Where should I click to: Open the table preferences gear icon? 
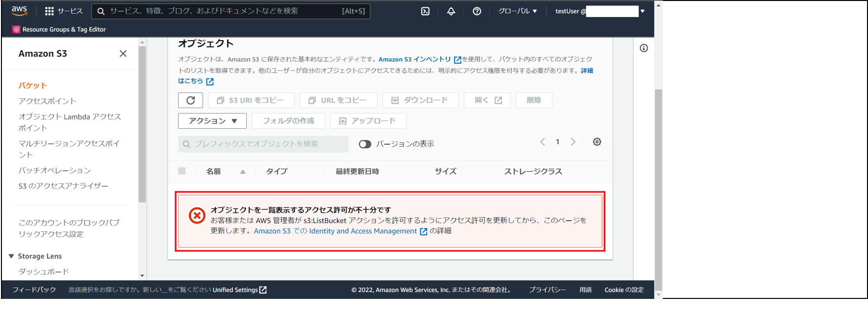click(x=597, y=142)
